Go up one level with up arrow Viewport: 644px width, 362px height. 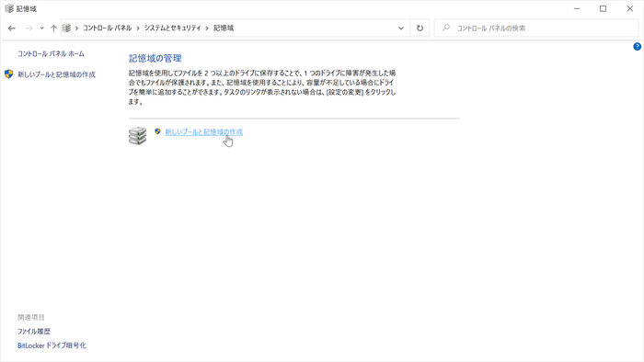(x=53, y=28)
